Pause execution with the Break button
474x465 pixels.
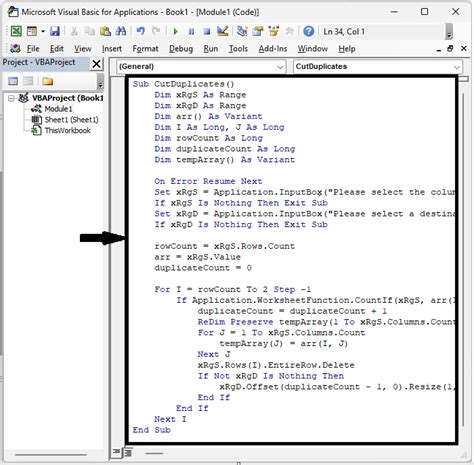point(191,32)
